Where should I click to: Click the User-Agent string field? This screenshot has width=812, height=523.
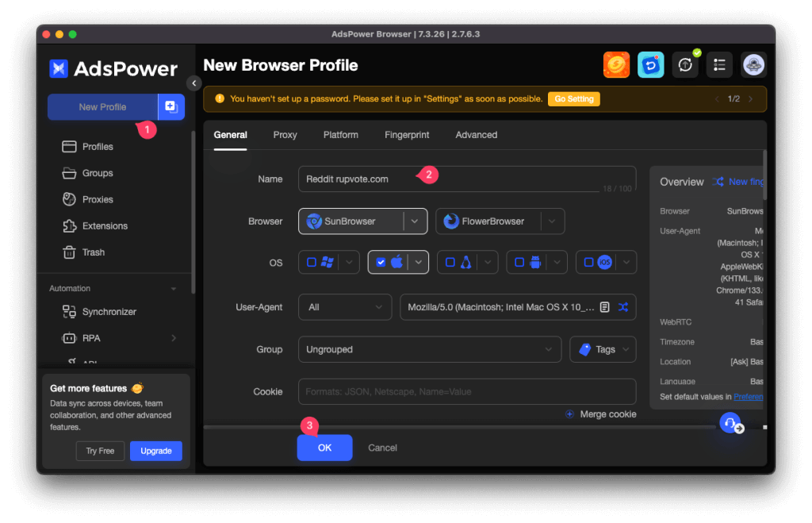(x=500, y=307)
